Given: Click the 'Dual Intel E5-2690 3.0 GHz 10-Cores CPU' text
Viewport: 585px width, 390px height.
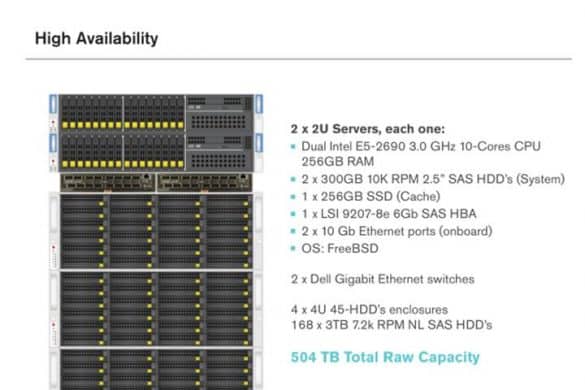Looking at the screenshot, I should (x=421, y=146).
